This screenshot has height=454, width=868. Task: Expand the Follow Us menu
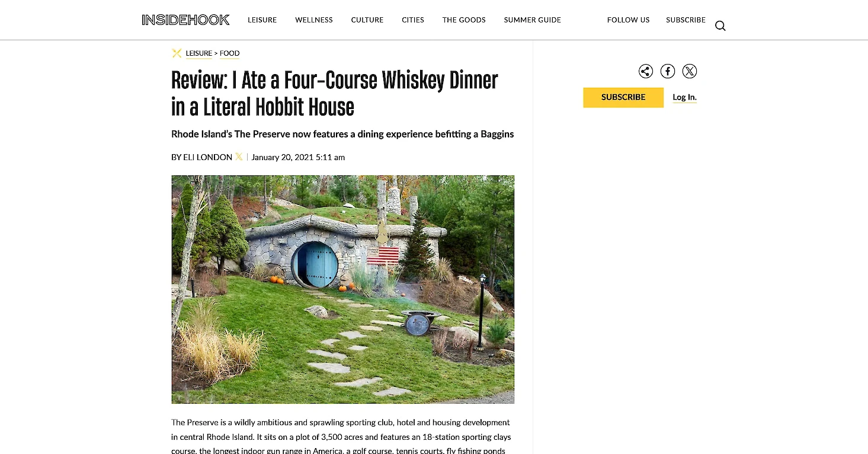click(628, 20)
